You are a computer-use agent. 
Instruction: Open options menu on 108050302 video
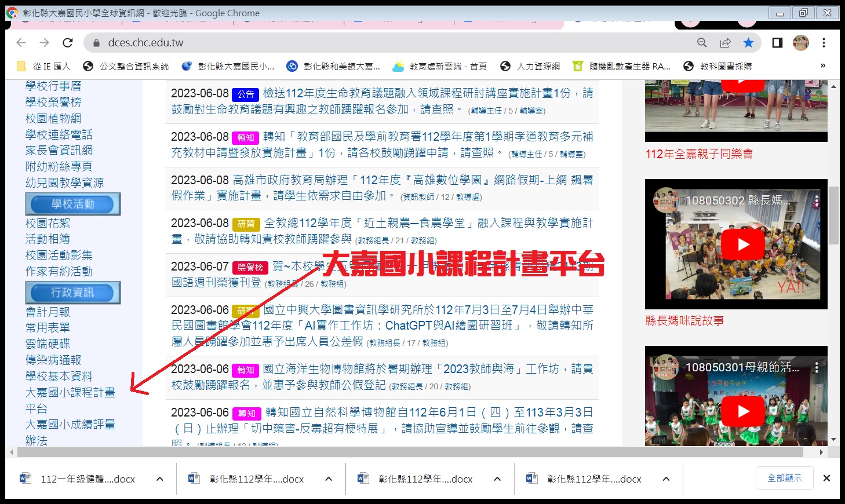tap(816, 201)
